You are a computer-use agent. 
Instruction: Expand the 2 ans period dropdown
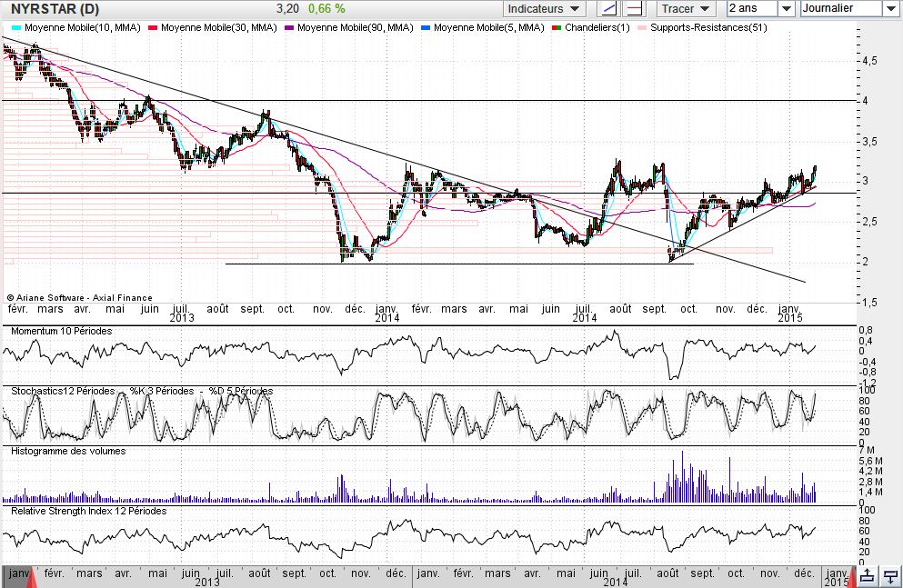pyautogui.click(x=786, y=9)
